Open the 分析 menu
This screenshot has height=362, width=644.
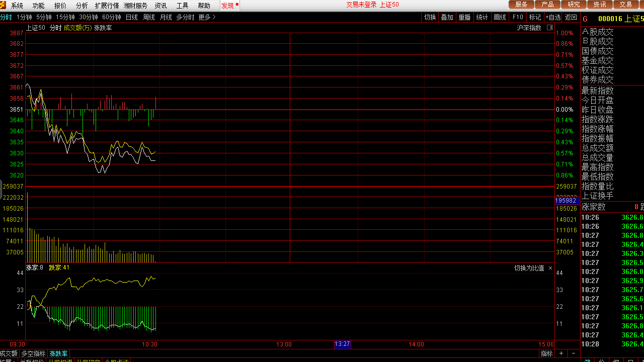pyautogui.click(x=82, y=6)
